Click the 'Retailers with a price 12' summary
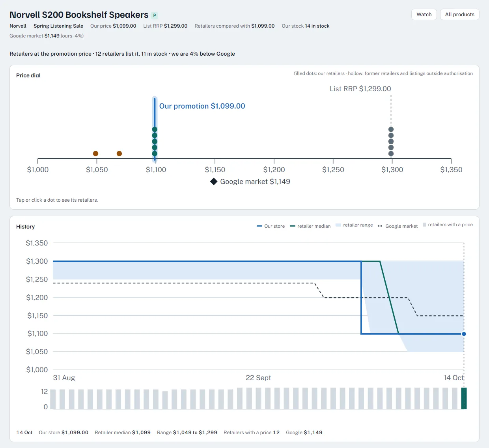Image resolution: width=489 pixels, height=448 pixels. 252,433
